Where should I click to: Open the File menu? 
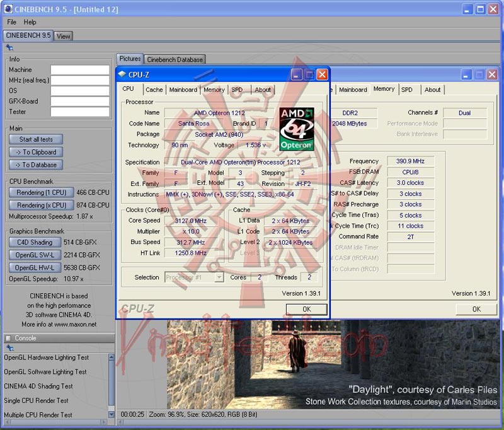click(11, 22)
